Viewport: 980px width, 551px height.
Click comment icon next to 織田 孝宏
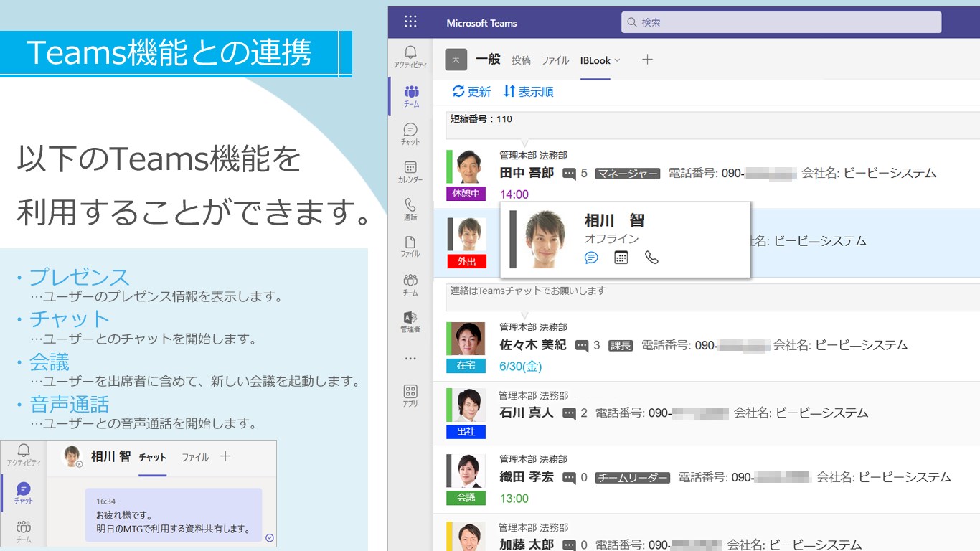[x=570, y=478]
